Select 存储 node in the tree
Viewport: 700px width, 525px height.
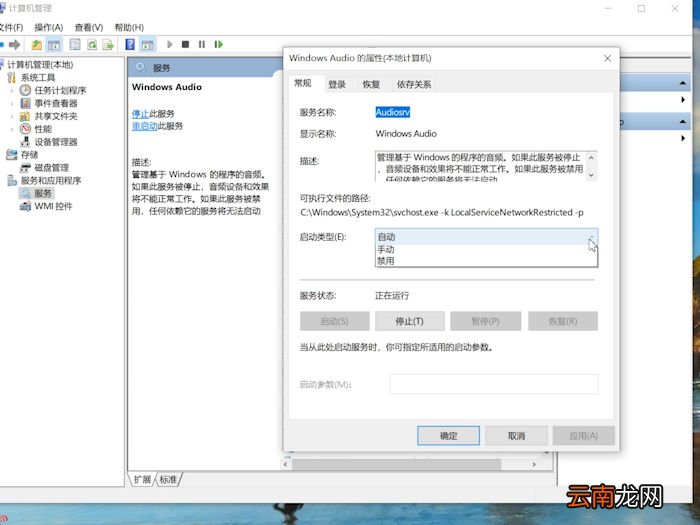[29, 155]
